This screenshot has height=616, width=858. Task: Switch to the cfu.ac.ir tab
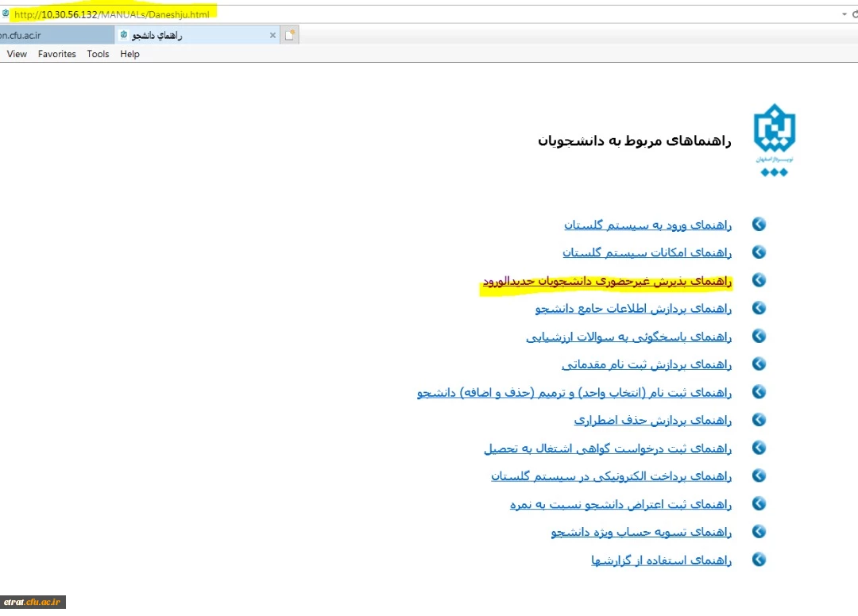[x=48, y=35]
